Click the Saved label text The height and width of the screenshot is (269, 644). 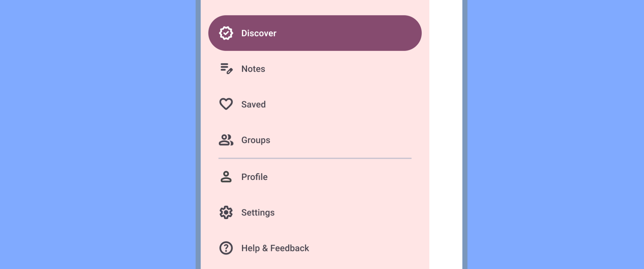pyautogui.click(x=254, y=104)
